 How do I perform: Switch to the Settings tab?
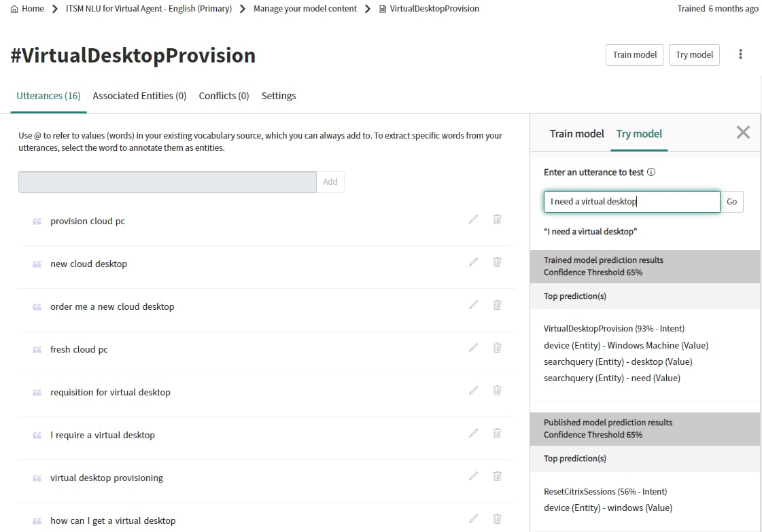[278, 96]
